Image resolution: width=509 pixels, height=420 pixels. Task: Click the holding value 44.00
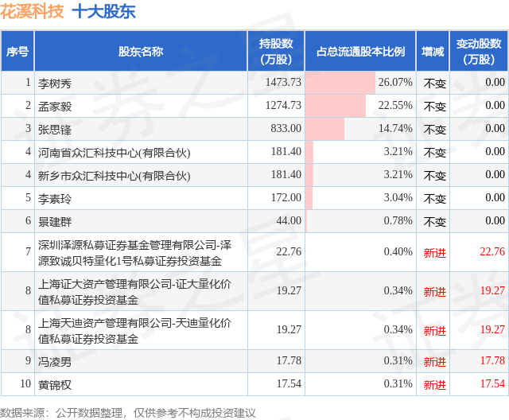pos(289,220)
